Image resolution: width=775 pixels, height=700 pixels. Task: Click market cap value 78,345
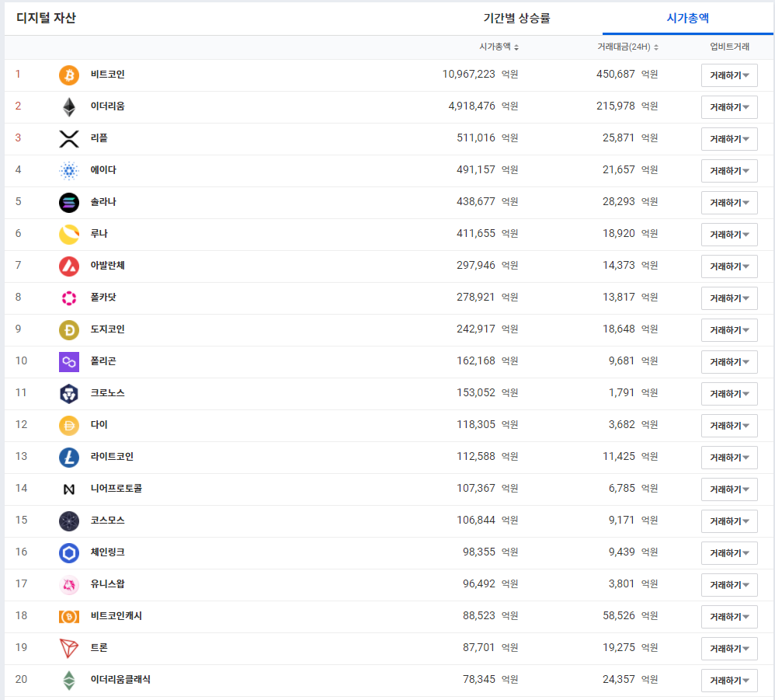pos(478,679)
